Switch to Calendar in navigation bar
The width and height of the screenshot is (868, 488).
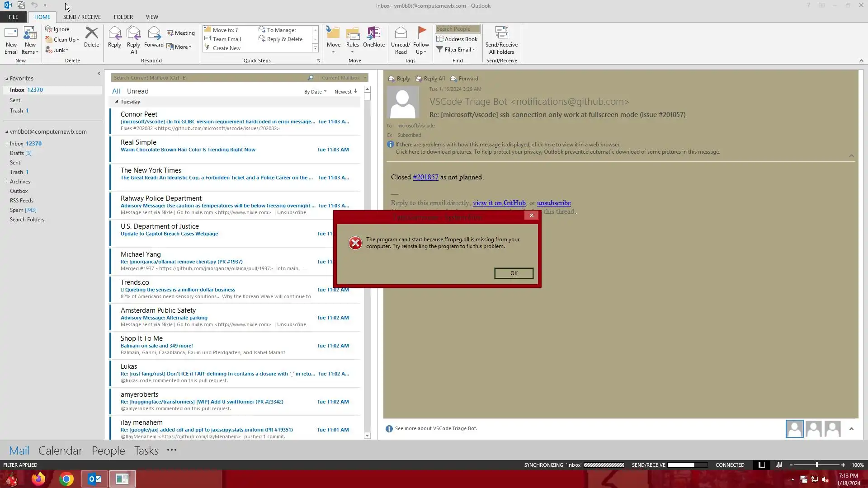60,450
